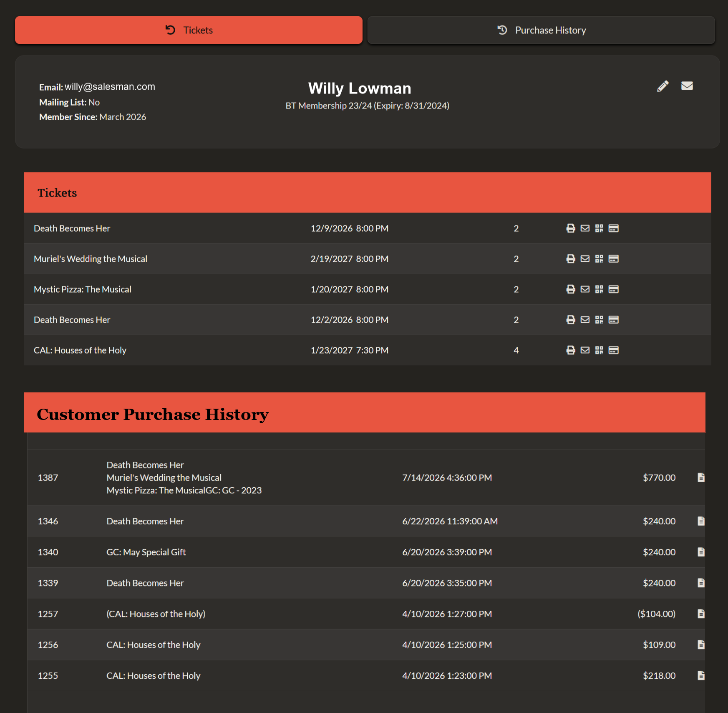Viewport: 728px width, 713px height.
Task: View receipt document for order 1340
Action: (x=701, y=552)
